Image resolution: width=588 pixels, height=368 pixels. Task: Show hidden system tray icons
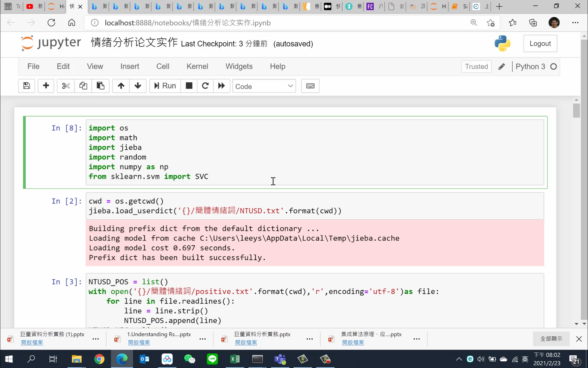tap(459, 359)
